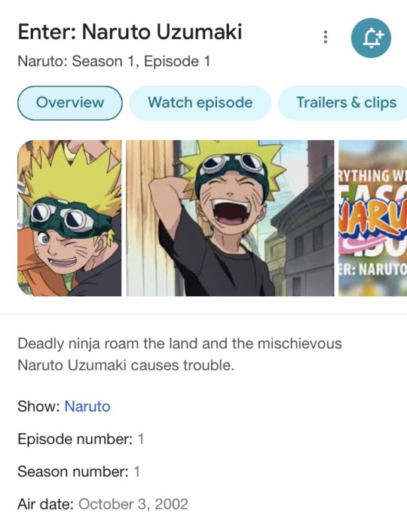The height and width of the screenshot is (532, 407).
Task: Click the Naruto: Season 1, Episode 1 subtitle
Action: point(114,61)
